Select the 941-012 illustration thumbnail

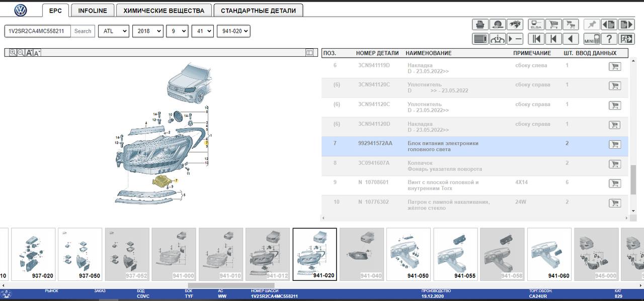(268, 254)
